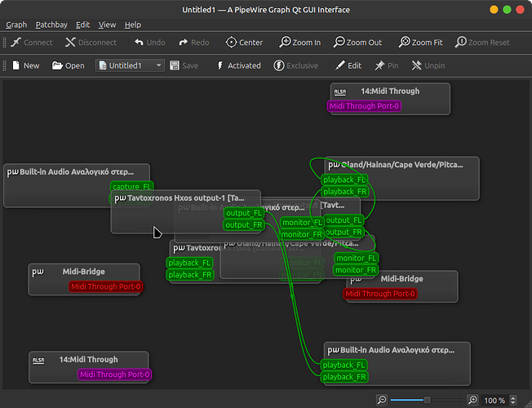Select Oland/Hainan/Cape Verde node title at top right
Viewport: 532px width, 408px height.
click(x=401, y=165)
